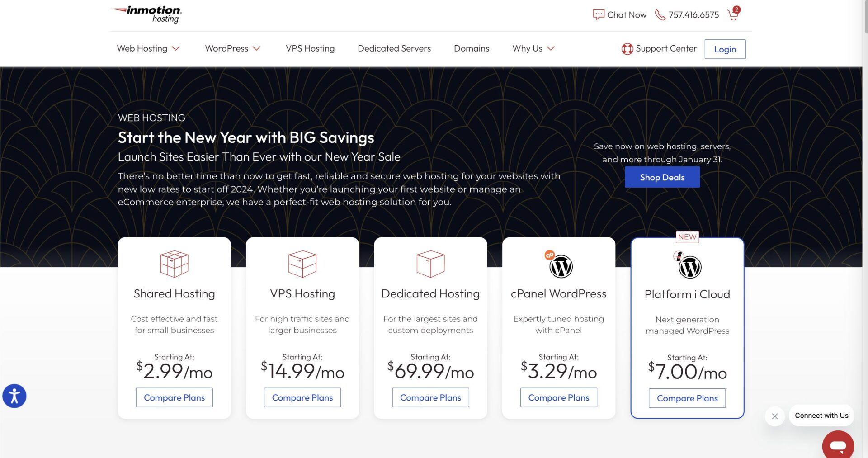This screenshot has height=458, width=868.
Task: Expand the Web Hosting dropdown chevron
Action: pyautogui.click(x=176, y=48)
